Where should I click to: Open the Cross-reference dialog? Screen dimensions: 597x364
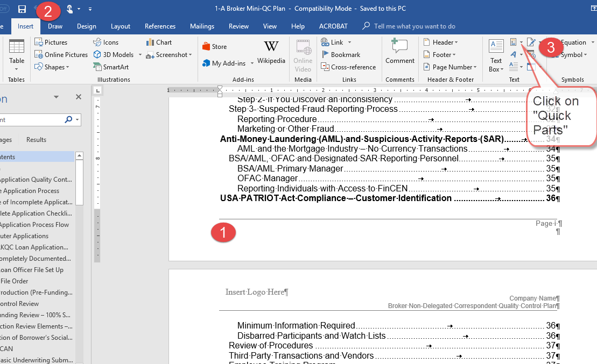pyautogui.click(x=348, y=67)
